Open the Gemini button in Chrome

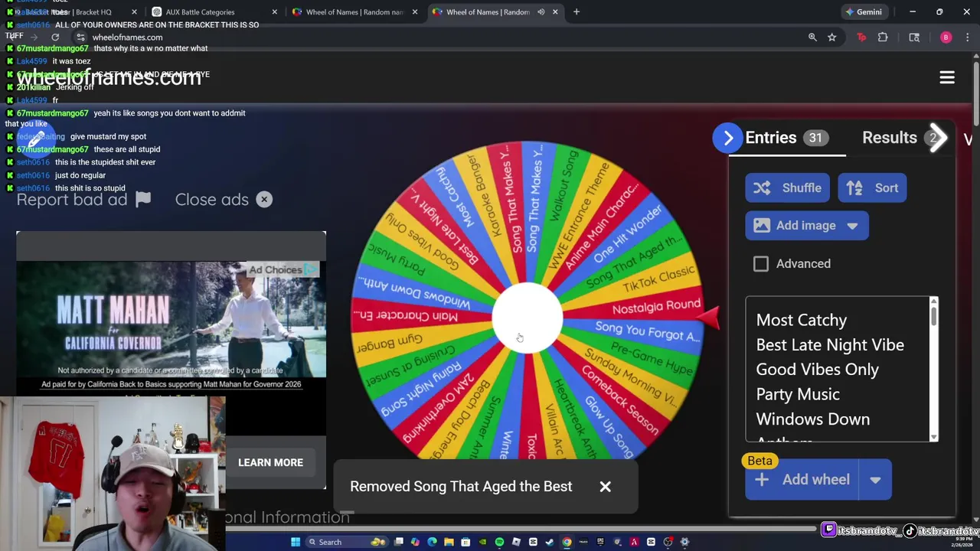863,12
